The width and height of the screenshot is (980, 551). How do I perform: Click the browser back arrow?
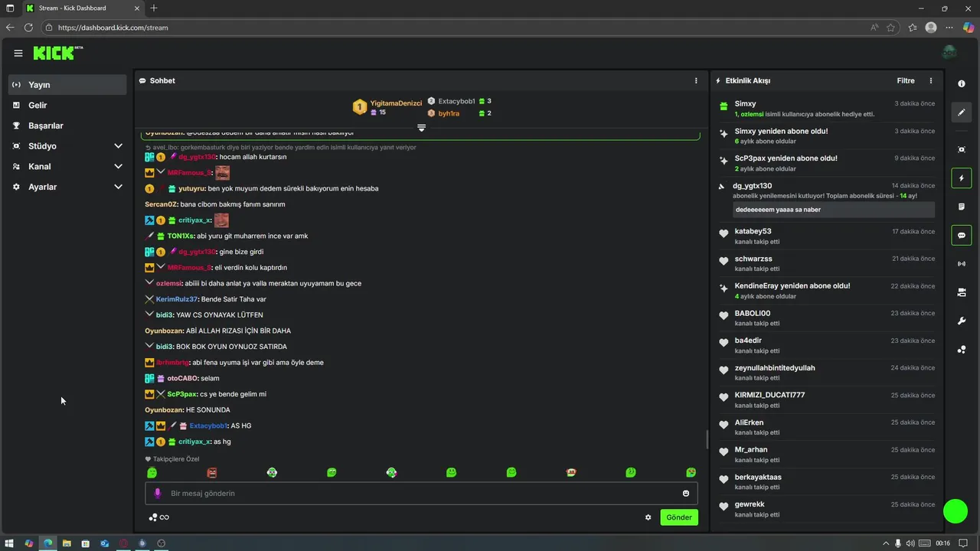10,28
